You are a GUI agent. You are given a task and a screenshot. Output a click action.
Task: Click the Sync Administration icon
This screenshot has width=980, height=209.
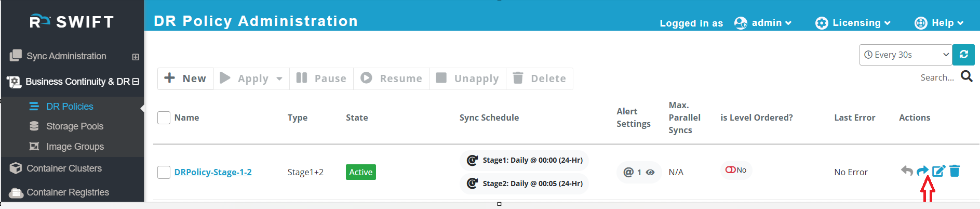pyautogui.click(x=16, y=55)
